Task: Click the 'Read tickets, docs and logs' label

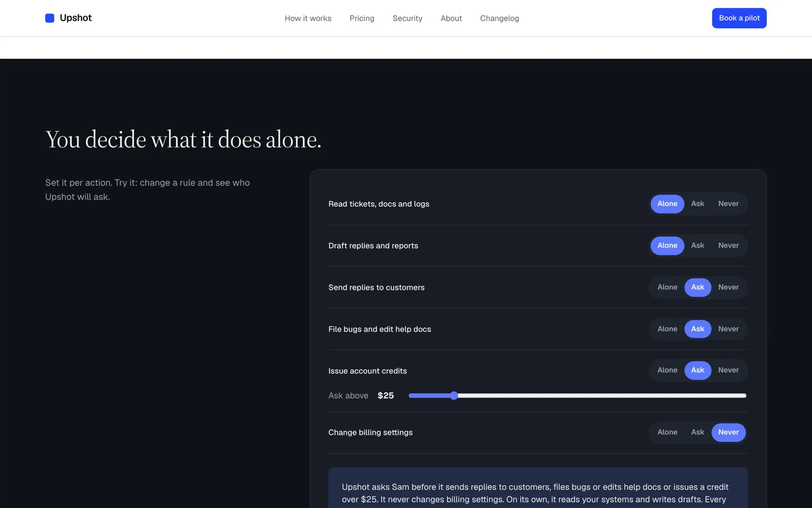Action: (x=379, y=204)
